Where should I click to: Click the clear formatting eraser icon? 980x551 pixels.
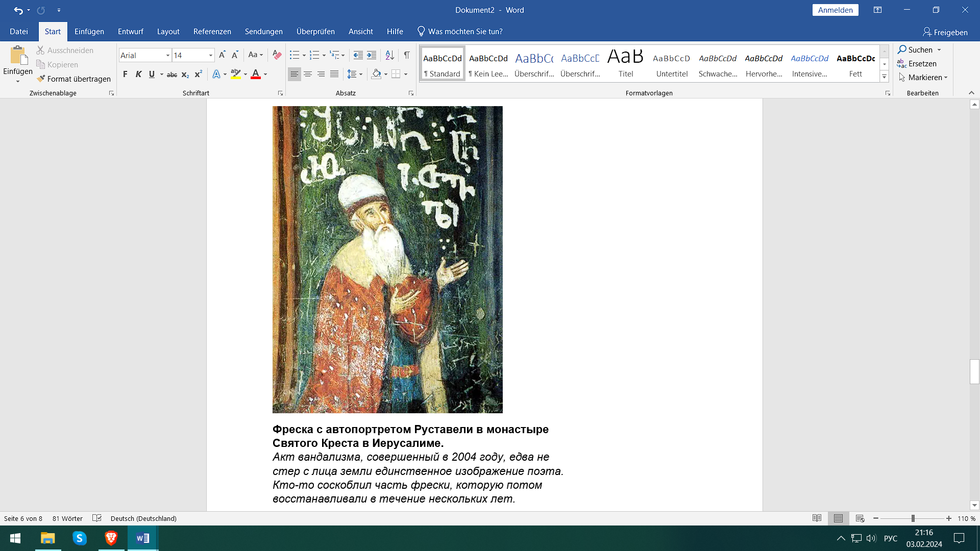(277, 55)
